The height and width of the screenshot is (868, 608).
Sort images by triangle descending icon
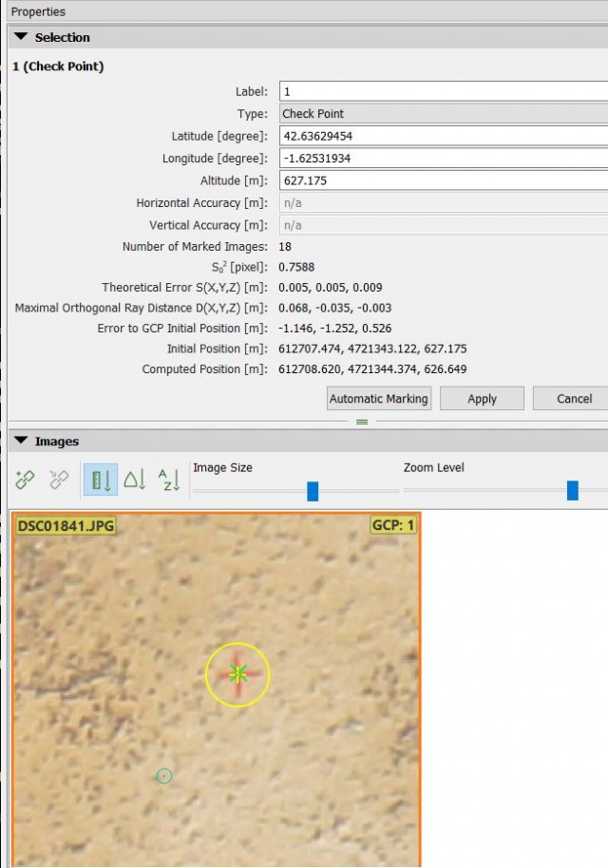[135, 480]
